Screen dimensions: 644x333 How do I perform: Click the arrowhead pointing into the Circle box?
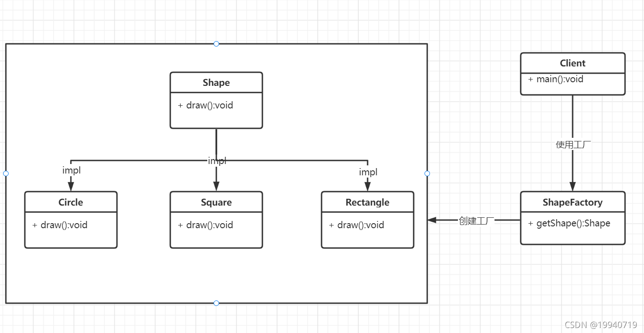[71, 186]
